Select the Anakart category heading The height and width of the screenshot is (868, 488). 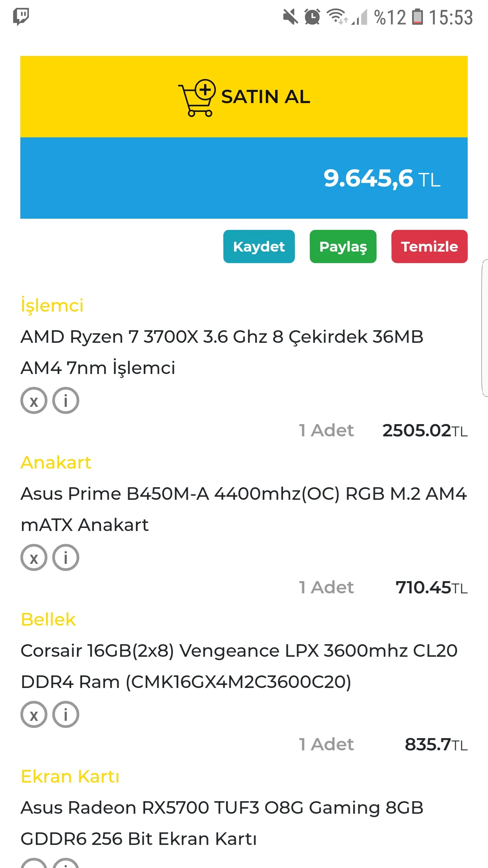coord(56,462)
